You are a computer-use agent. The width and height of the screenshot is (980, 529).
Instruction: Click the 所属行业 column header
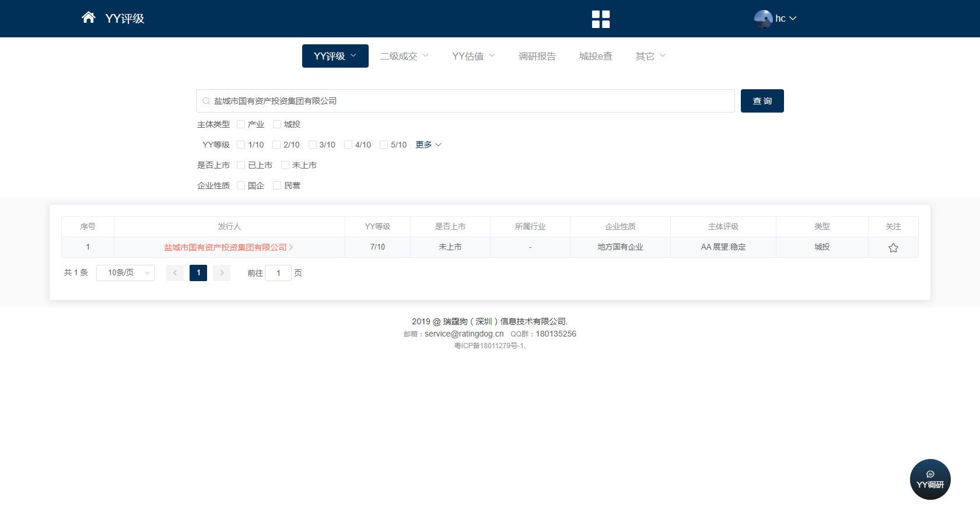[x=530, y=226]
